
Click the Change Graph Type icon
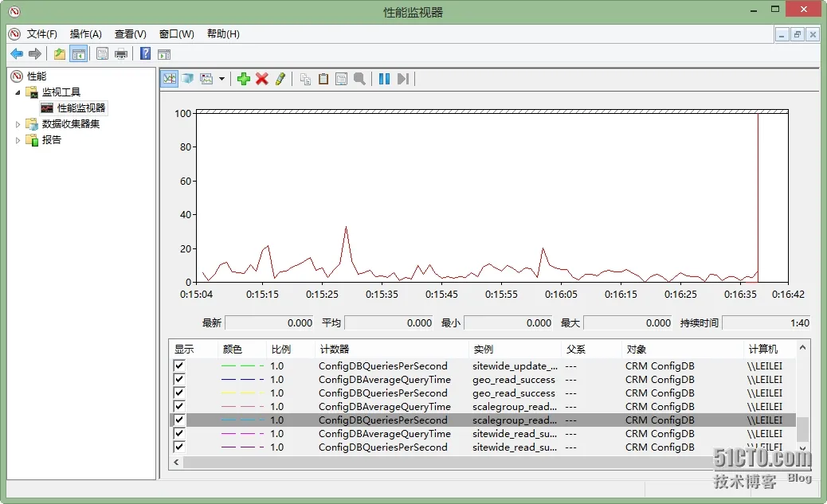pyautogui.click(x=207, y=79)
